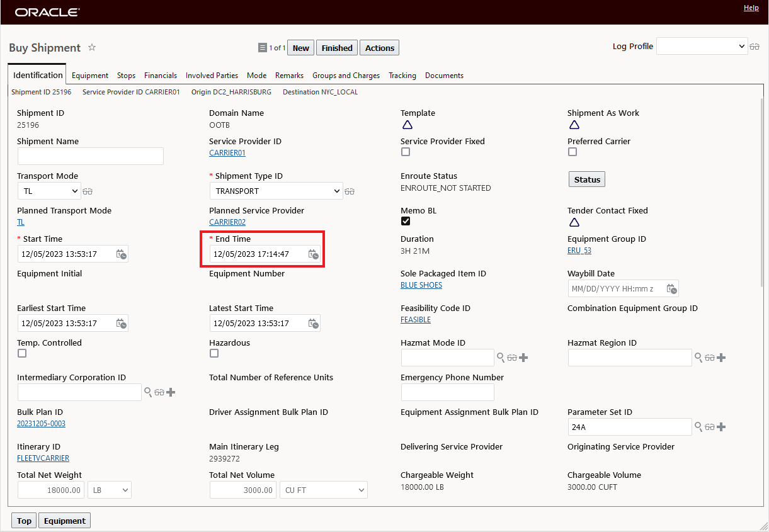Open Total Net Volume unit CU FT dropdown
The height and width of the screenshot is (532, 769).
pyautogui.click(x=324, y=490)
